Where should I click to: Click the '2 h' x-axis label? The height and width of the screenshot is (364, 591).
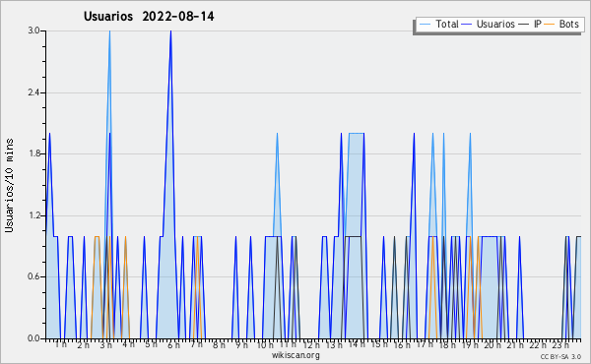tap(84, 344)
